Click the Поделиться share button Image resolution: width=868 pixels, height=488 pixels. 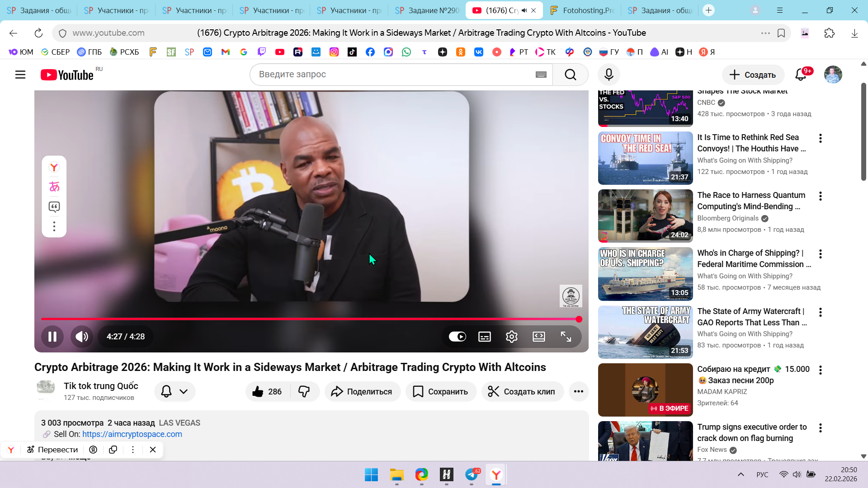pos(362,392)
